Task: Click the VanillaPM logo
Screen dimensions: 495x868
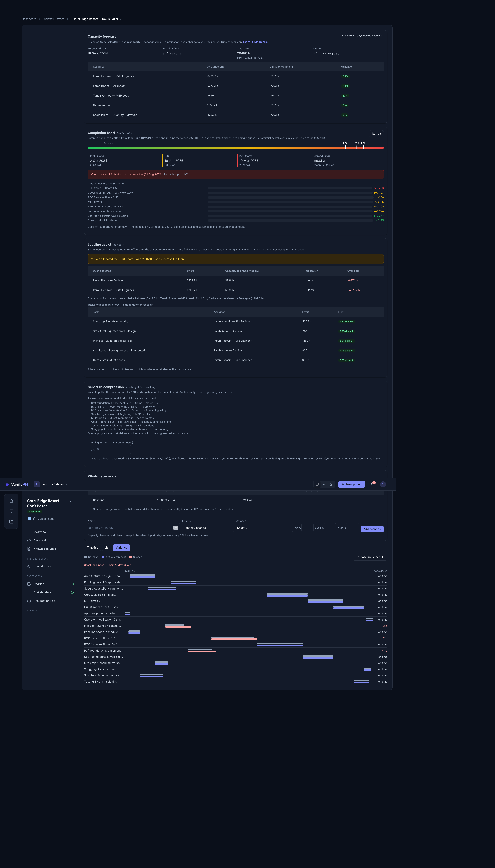Action: coord(17,484)
